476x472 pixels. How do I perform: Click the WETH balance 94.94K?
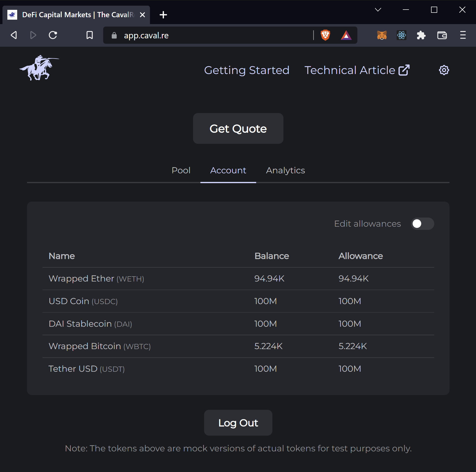coord(269,279)
